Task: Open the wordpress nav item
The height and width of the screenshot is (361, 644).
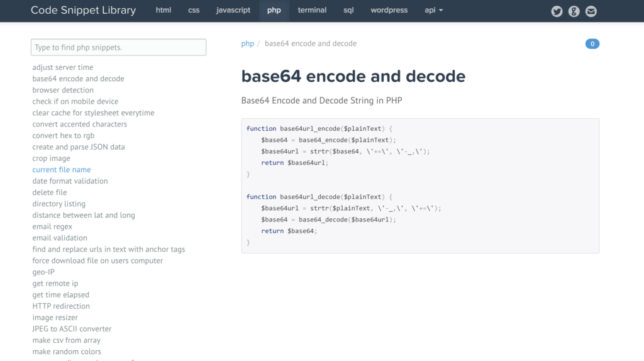Action: [x=389, y=10]
